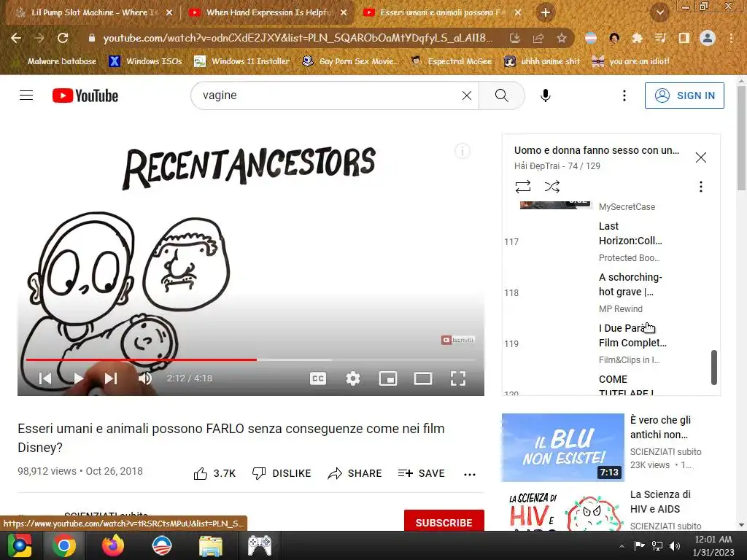Close the Esseri umani e animali tab

[x=518, y=13]
